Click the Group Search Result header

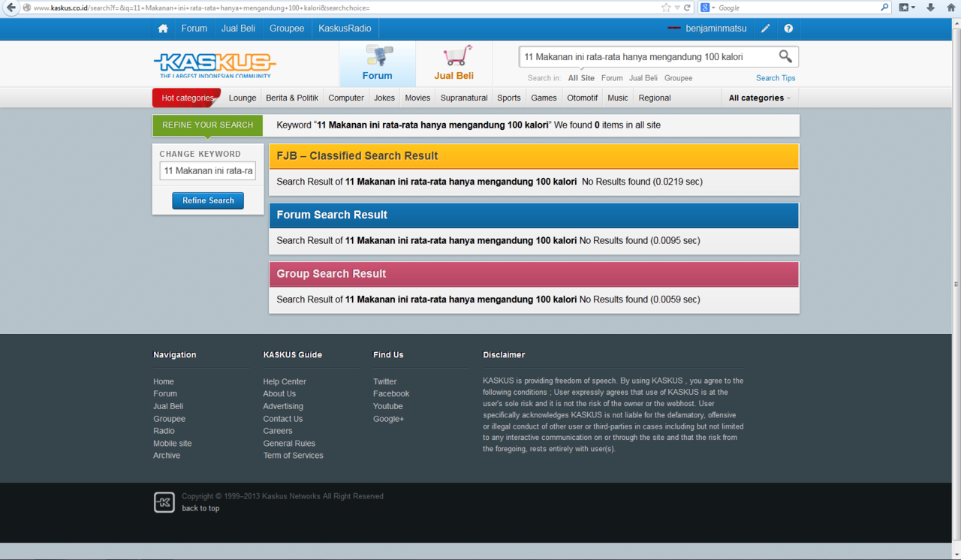pyautogui.click(x=534, y=274)
